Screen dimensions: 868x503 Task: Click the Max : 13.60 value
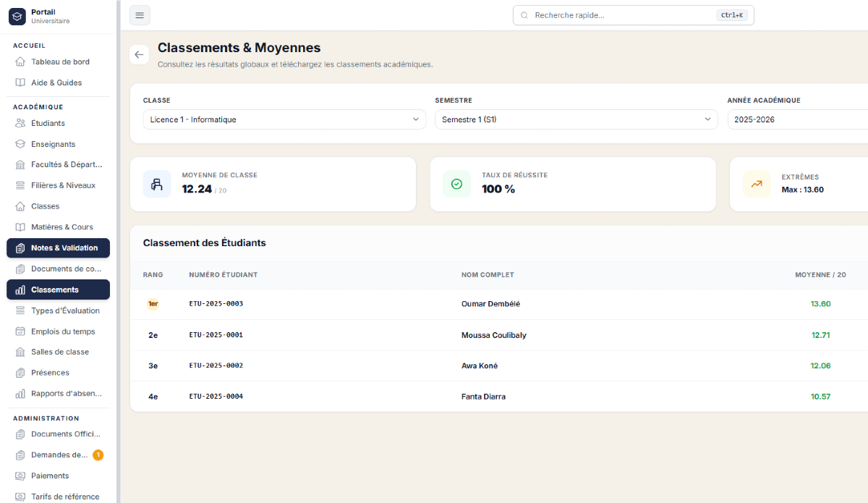(x=803, y=190)
